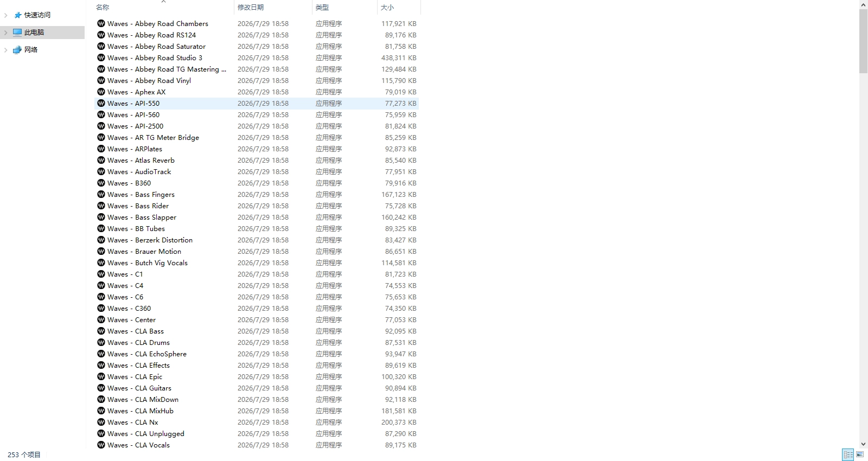Expand the Quick Access tree node

(6, 15)
